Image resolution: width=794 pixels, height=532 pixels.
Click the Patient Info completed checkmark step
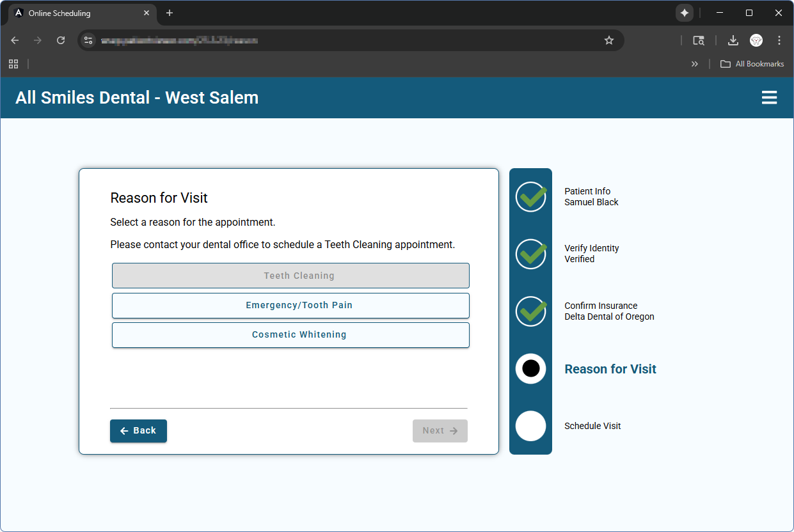coord(530,197)
